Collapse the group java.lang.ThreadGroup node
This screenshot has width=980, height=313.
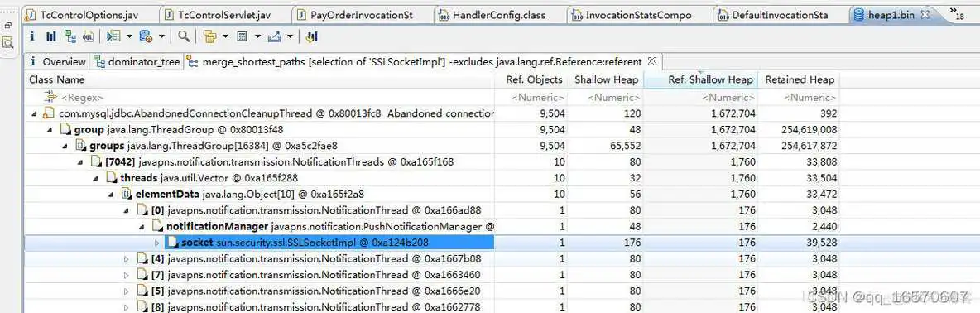50,130
